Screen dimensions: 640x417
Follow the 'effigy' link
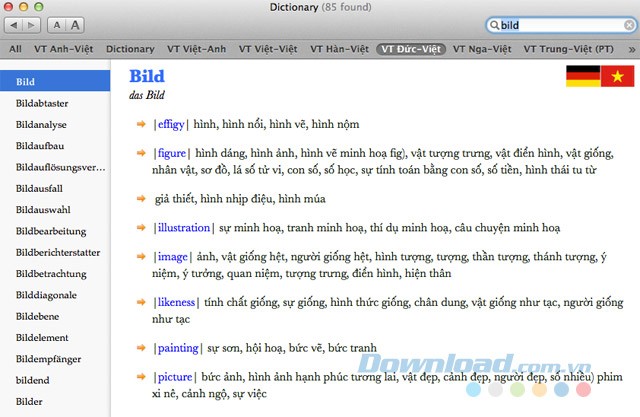(x=170, y=124)
